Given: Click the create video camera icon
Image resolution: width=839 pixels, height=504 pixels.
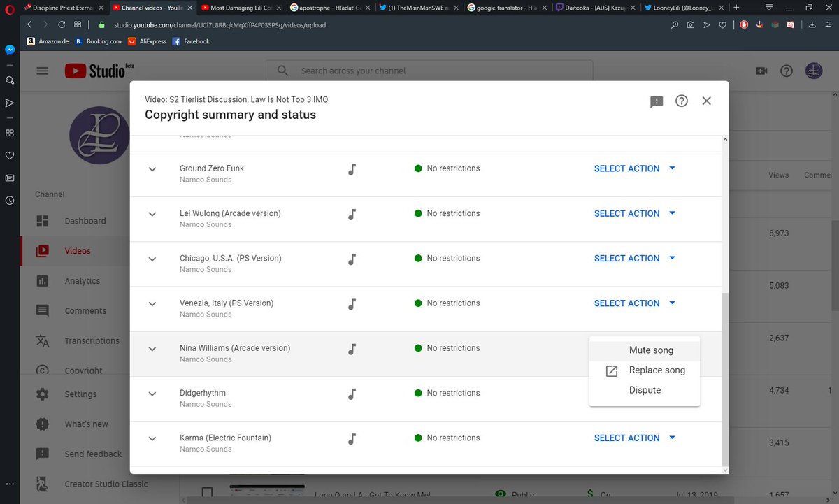Looking at the screenshot, I should (x=761, y=71).
